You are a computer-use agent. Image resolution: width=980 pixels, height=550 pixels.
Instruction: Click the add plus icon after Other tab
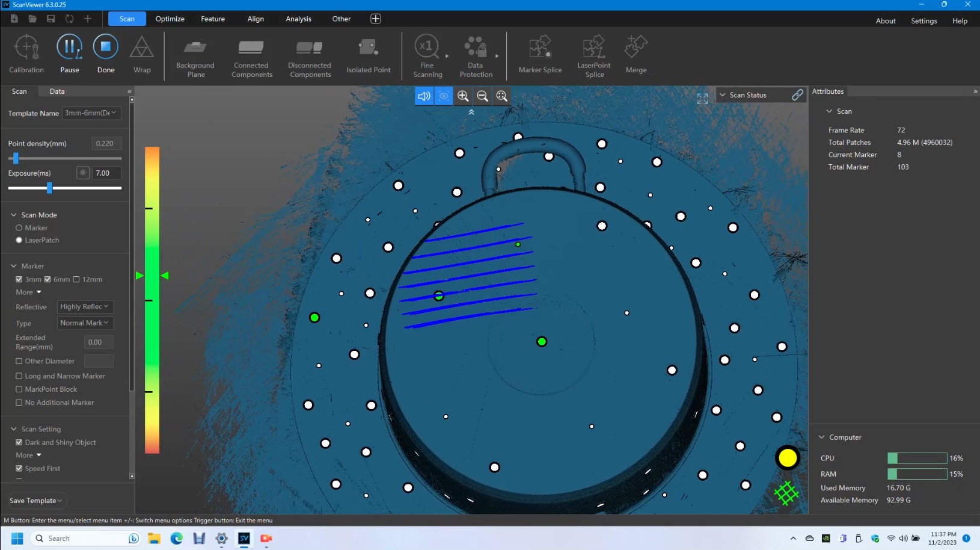tap(376, 19)
